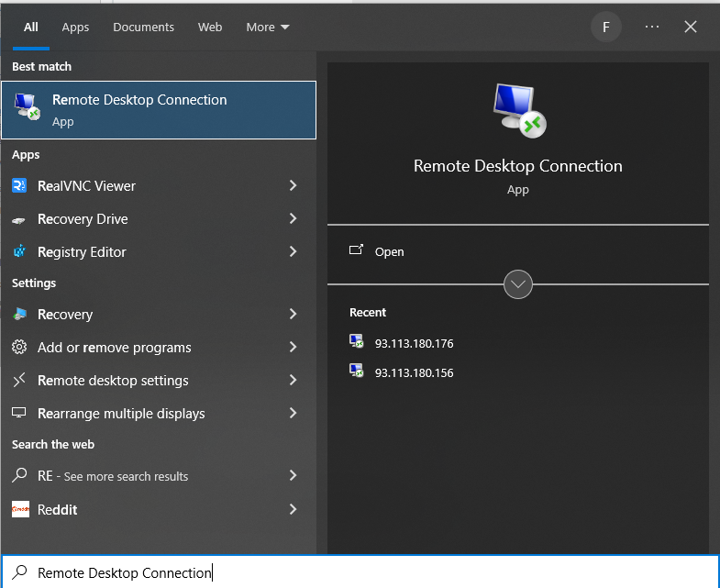Expand Add or remove programs chevron
The height and width of the screenshot is (588, 720).
293,347
